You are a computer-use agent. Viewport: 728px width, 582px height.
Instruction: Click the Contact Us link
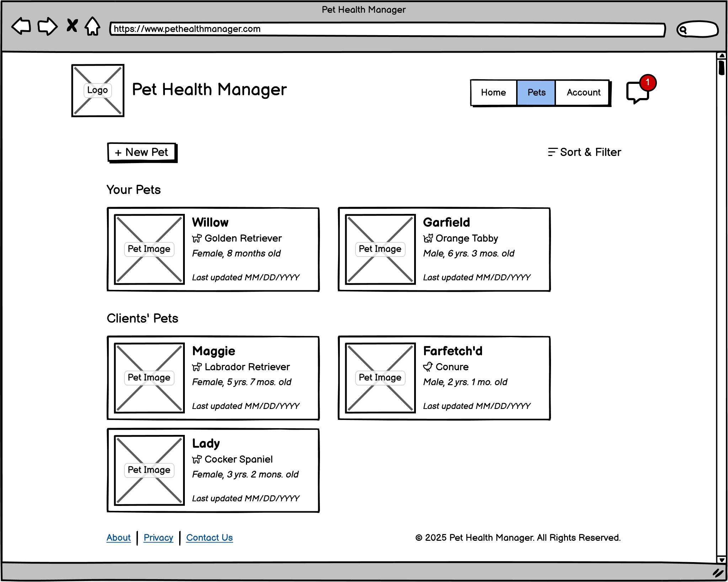click(x=209, y=538)
